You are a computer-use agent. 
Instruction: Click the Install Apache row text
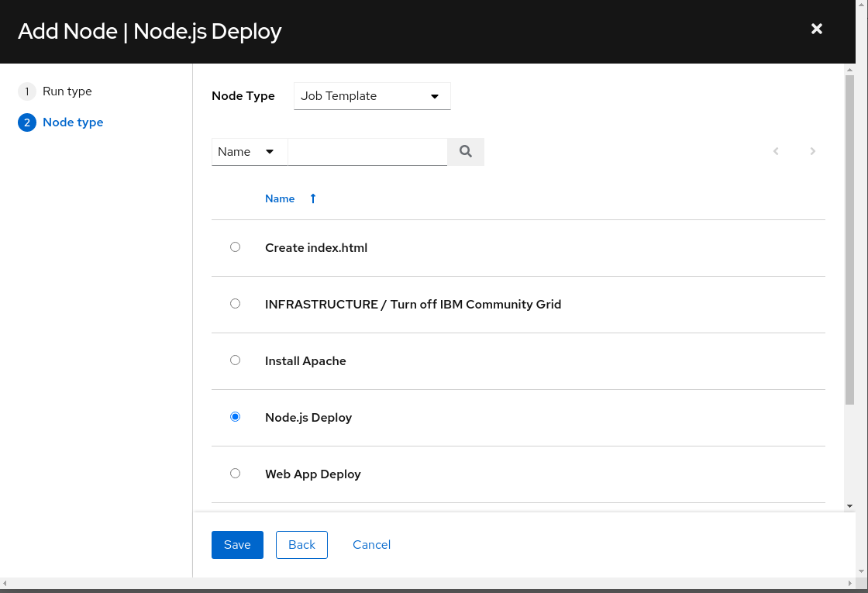click(305, 361)
